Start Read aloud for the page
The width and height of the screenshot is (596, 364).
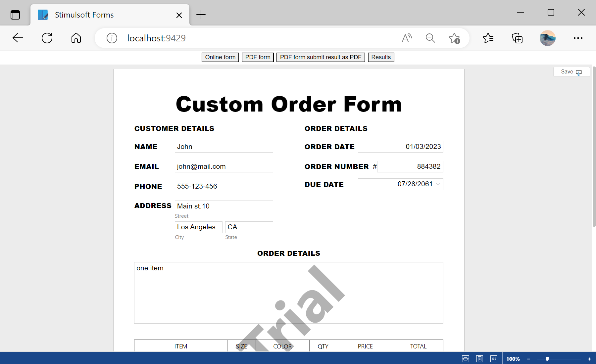407,38
